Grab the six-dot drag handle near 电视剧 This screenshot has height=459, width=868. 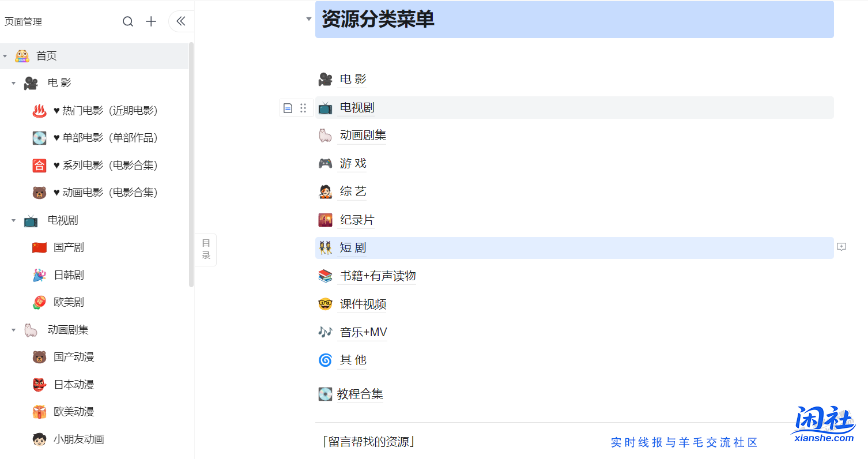(x=303, y=108)
